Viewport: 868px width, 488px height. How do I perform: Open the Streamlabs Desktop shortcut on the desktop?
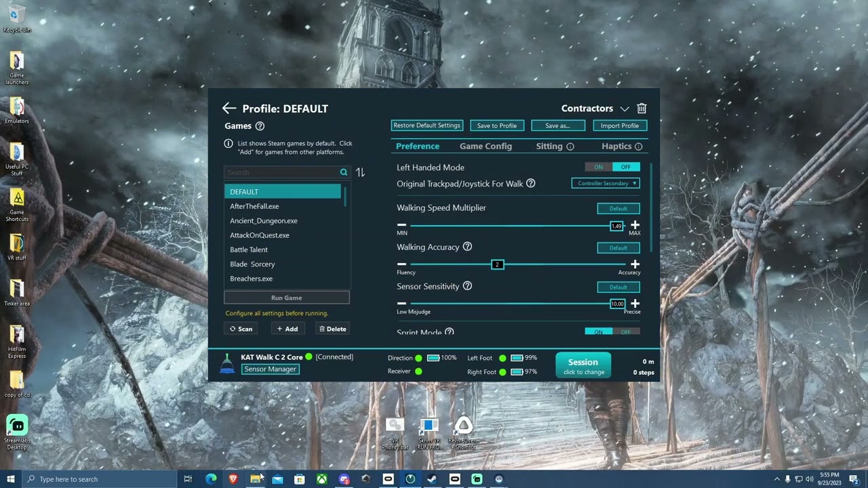[x=17, y=432]
